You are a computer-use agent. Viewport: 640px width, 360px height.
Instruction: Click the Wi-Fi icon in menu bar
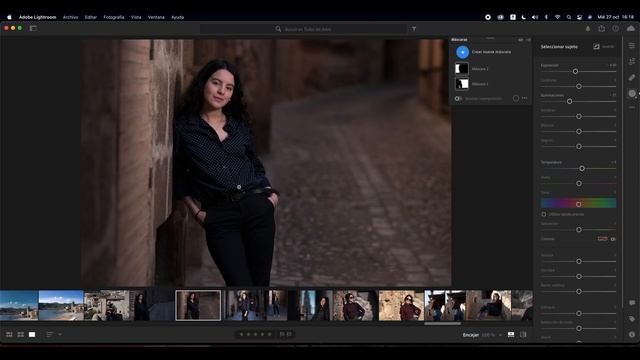click(558, 17)
